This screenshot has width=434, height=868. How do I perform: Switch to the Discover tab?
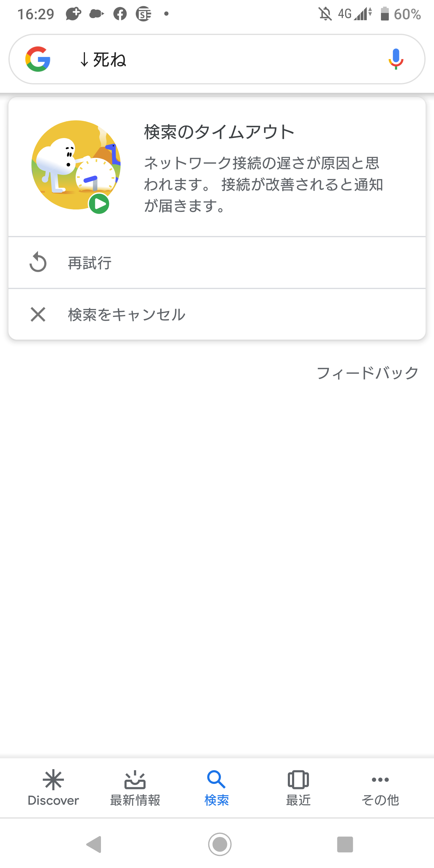pyautogui.click(x=53, y=788)
